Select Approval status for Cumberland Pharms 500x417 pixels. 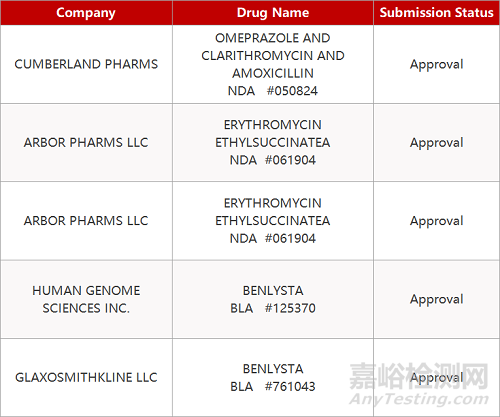[436, 64]
